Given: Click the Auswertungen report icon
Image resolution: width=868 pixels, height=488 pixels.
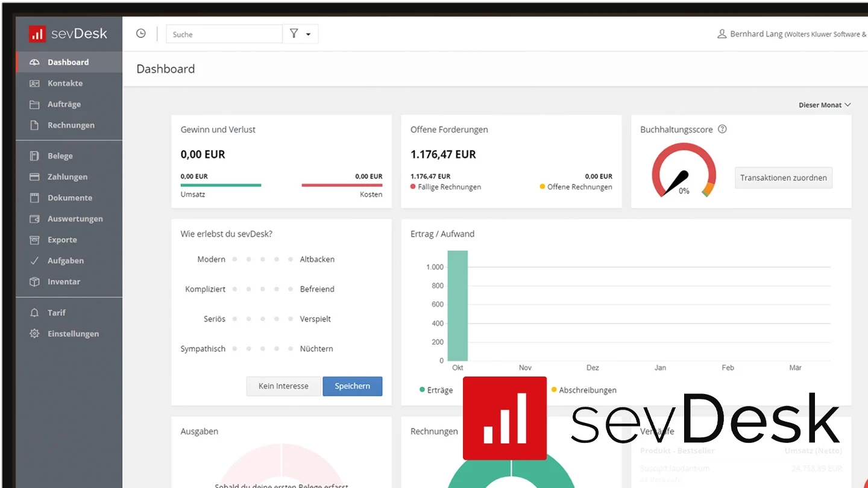Looking at the screenshot, I should [34, 219].
